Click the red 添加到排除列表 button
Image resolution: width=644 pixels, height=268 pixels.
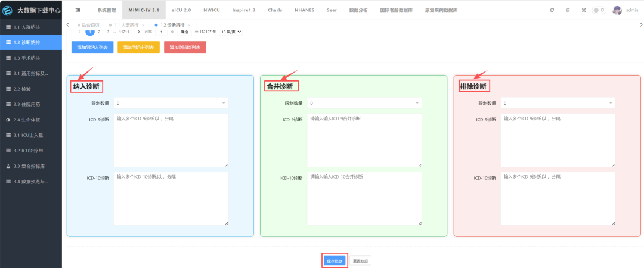[185, 47]
